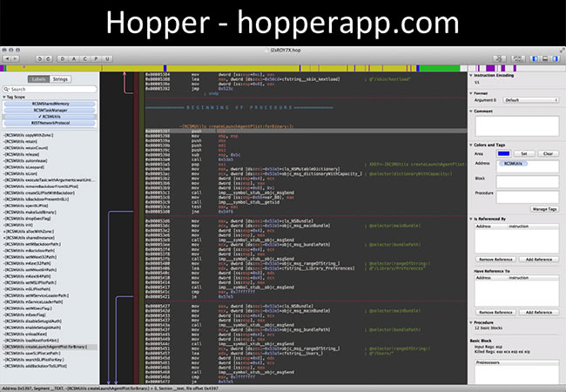
Task: Select the createLaunchAgentPlist:forBinary: label
Action: (50, 347)
